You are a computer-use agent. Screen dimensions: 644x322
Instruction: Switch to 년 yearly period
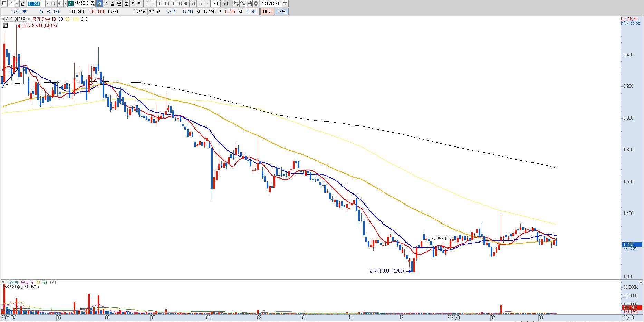(119, 3)
